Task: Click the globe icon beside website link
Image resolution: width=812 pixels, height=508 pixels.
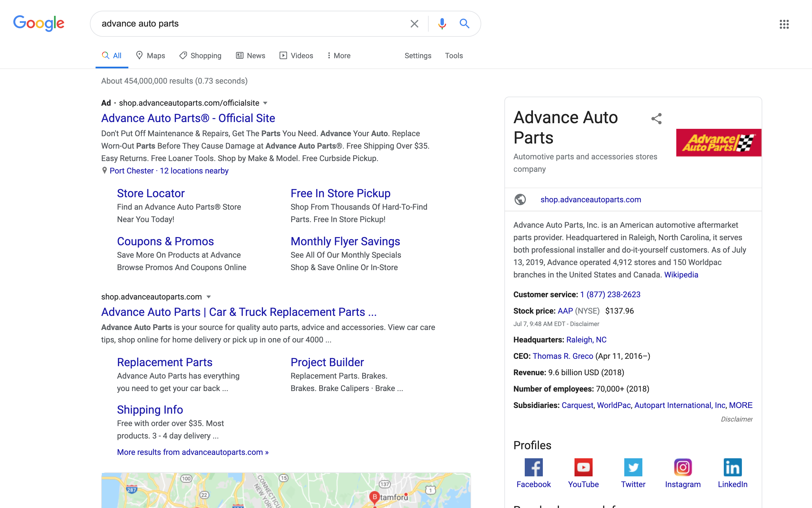Action: click(520, 199)
